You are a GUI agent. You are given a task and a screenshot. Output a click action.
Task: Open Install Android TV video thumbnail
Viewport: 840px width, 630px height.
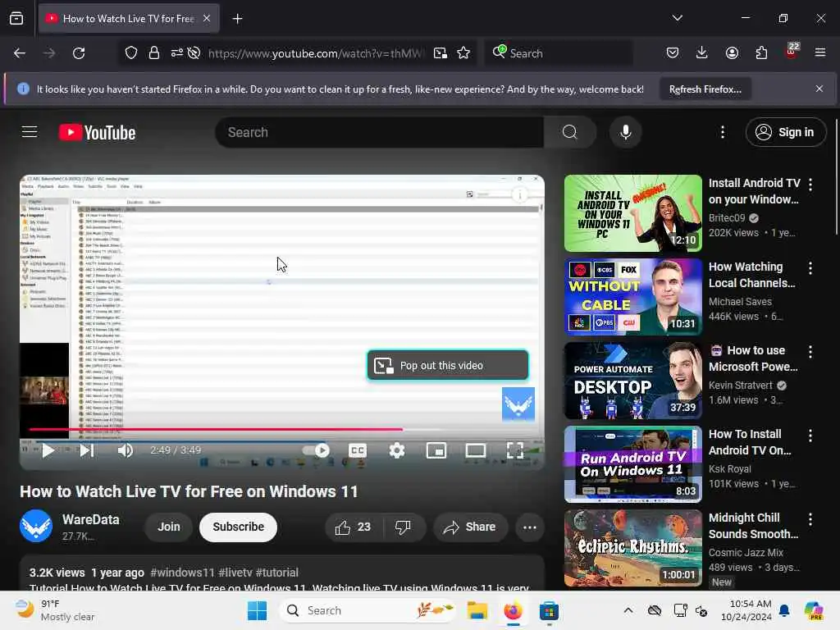coord(632,213)
